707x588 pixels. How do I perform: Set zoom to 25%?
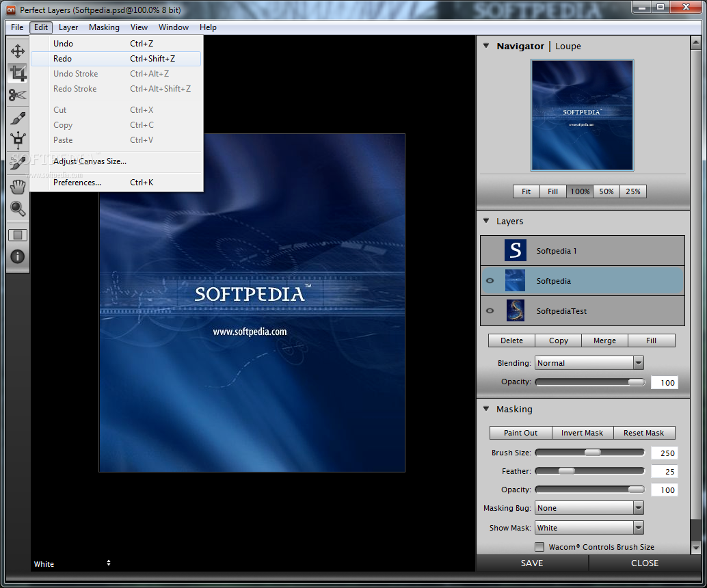click(x=633, y=191)
